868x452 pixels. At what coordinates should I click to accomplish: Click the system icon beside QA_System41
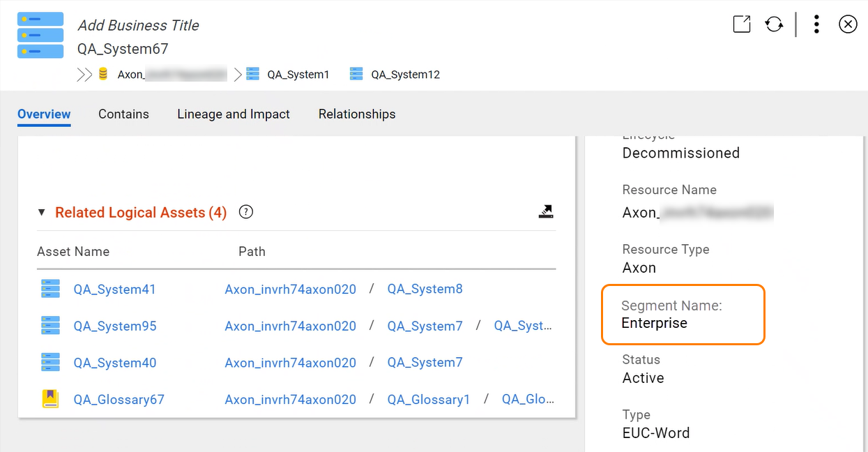[x=50, y=289]
